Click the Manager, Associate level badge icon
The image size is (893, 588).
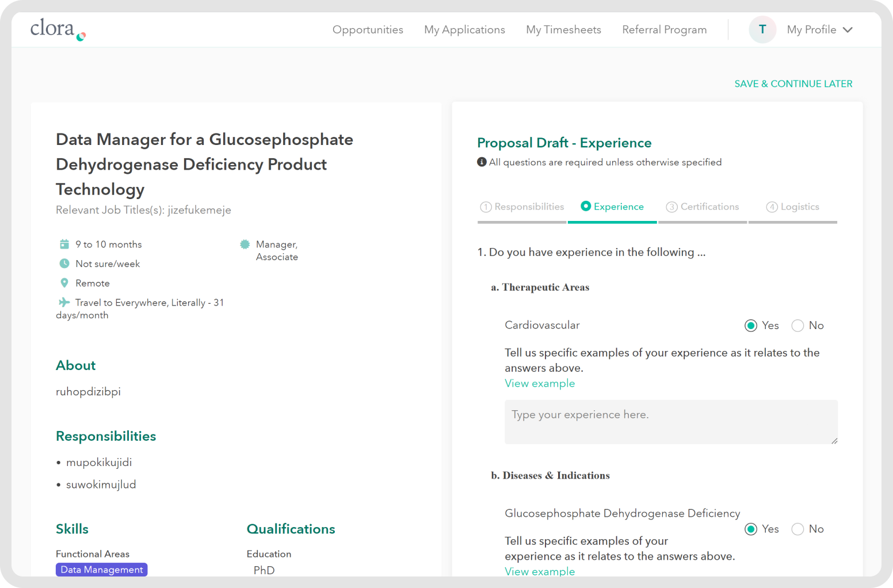click(245, 244)
